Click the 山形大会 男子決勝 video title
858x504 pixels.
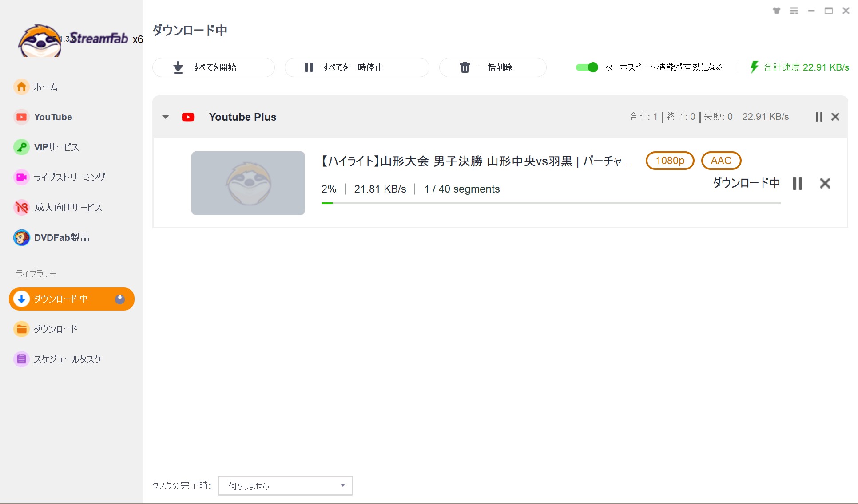[476, 161]
